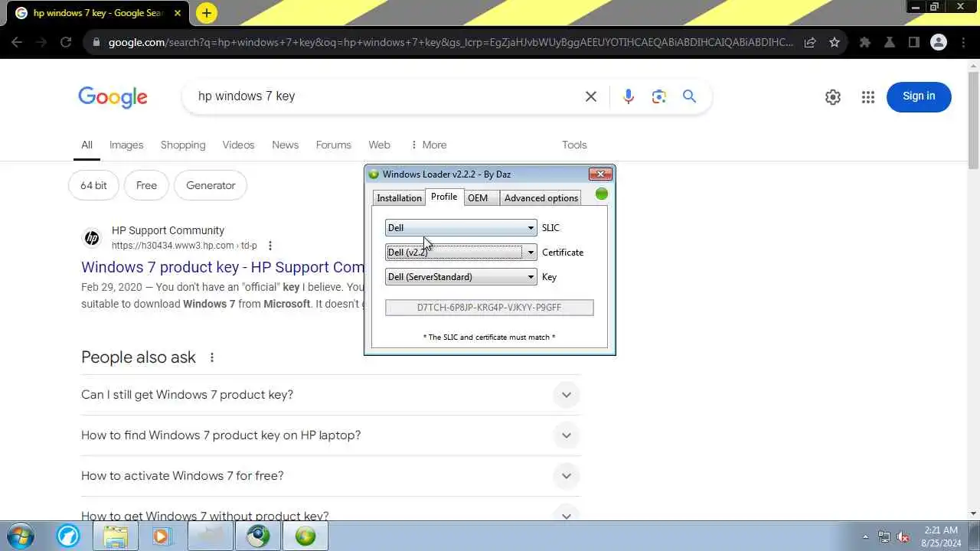The image size is (980, 551).
Task: Open Google quick settings gear
Action: pyautogui.click(x=833, y=97)
